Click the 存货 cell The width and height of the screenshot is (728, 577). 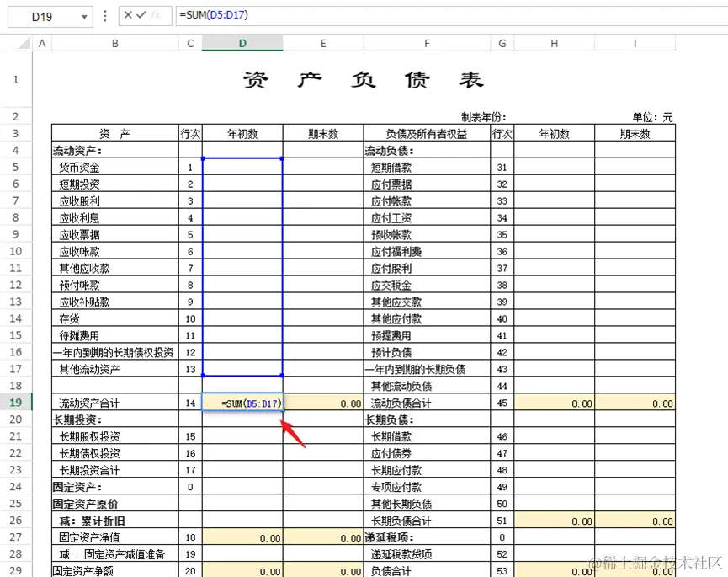pos(115,318)
